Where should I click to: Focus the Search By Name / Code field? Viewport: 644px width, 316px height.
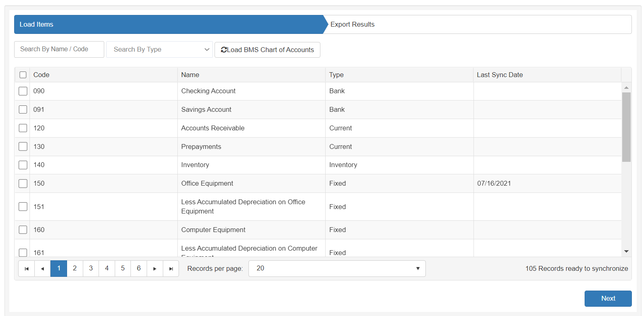[59, 49]
